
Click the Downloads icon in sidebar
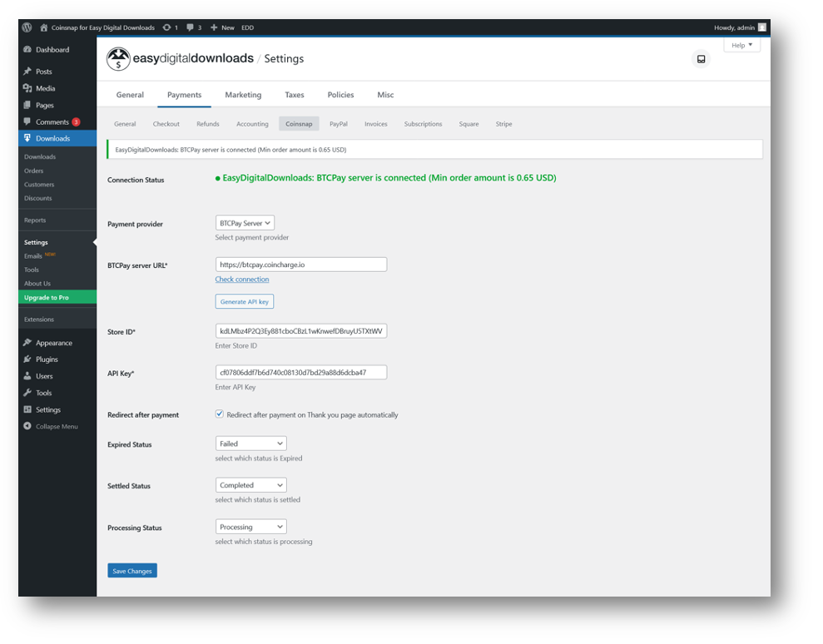coord(27,138)
